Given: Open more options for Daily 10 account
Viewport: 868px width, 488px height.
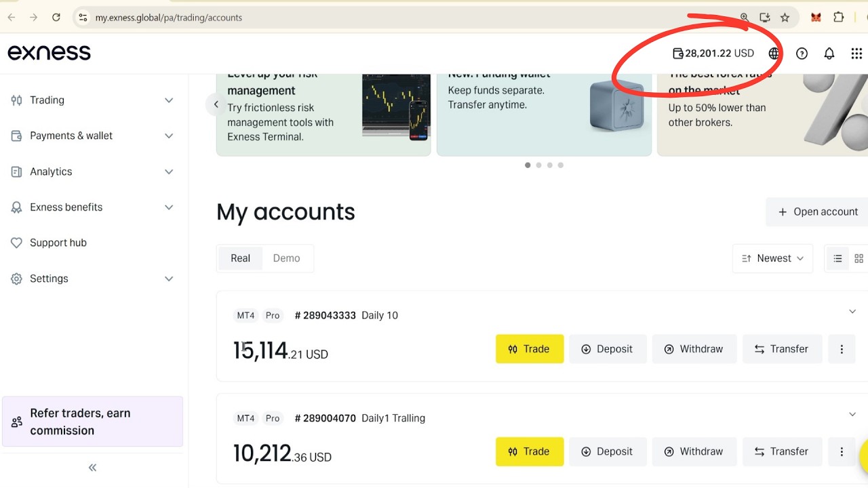Looking at the screenshot, I should pos(842,349).
